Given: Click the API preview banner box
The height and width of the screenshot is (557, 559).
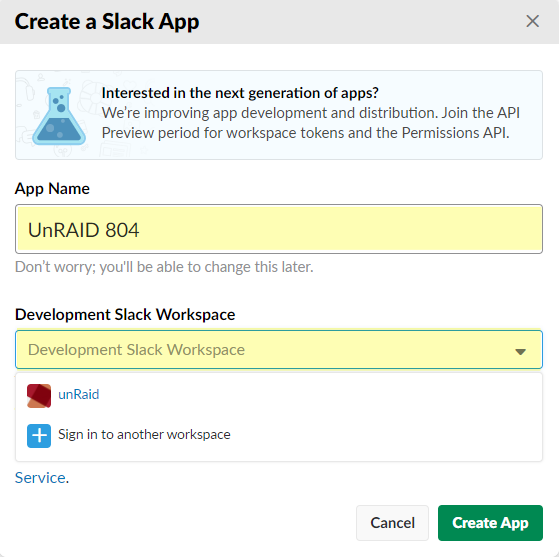Looking at the screenshot, I should (279, 115).
